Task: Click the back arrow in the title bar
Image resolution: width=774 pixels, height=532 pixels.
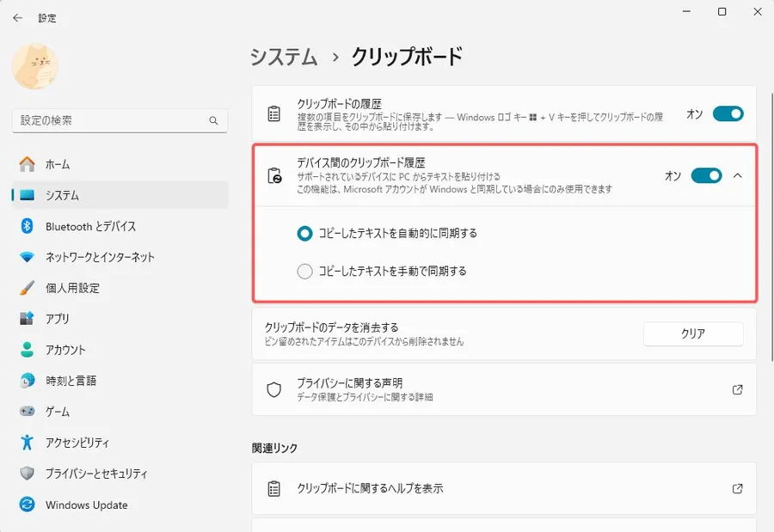Action: [17, 17]
